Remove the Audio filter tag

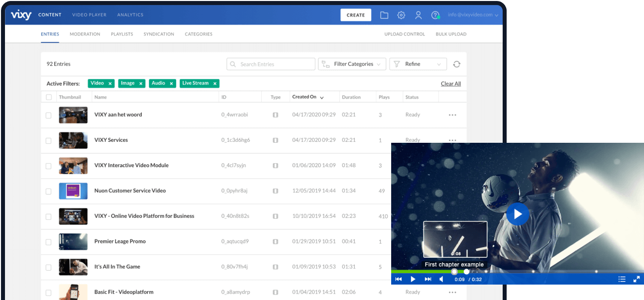[171, 84]
